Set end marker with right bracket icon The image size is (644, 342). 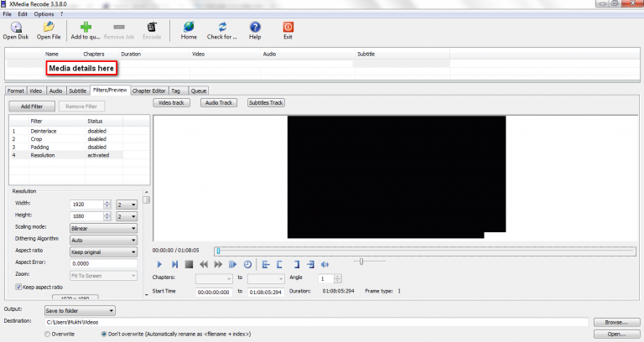pos(297,264)
